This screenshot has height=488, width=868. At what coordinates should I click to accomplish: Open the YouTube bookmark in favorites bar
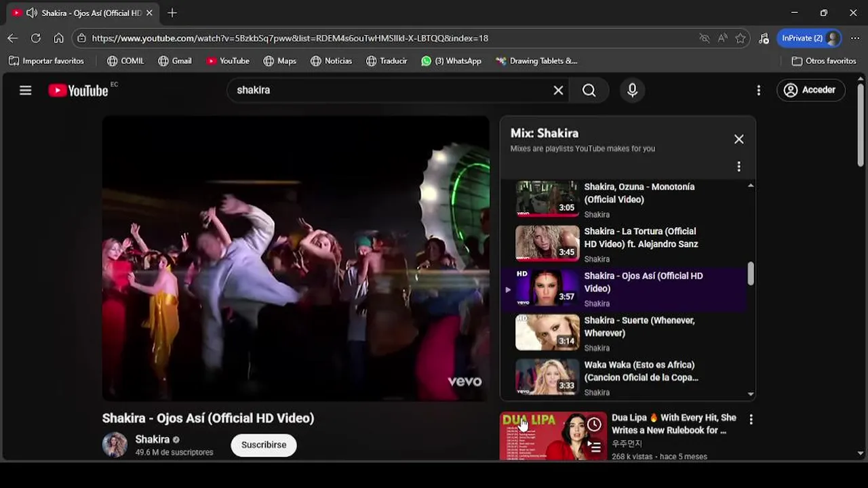(228, 61)
